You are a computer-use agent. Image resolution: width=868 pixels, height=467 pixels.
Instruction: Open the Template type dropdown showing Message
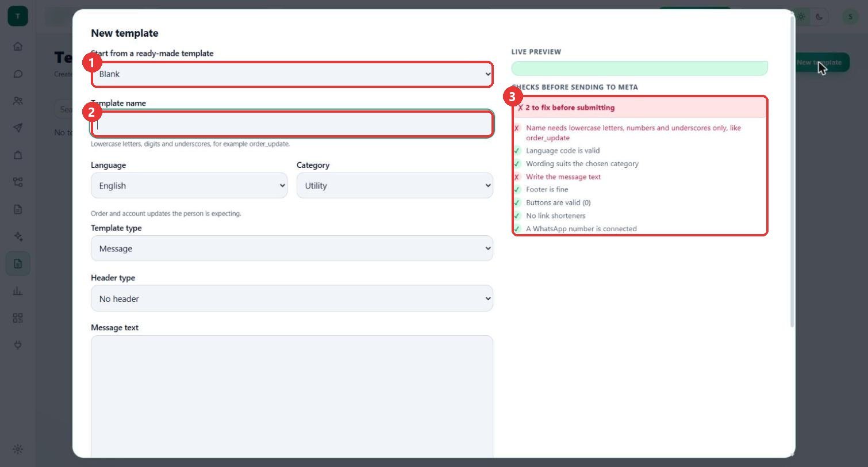click(292, 248)
